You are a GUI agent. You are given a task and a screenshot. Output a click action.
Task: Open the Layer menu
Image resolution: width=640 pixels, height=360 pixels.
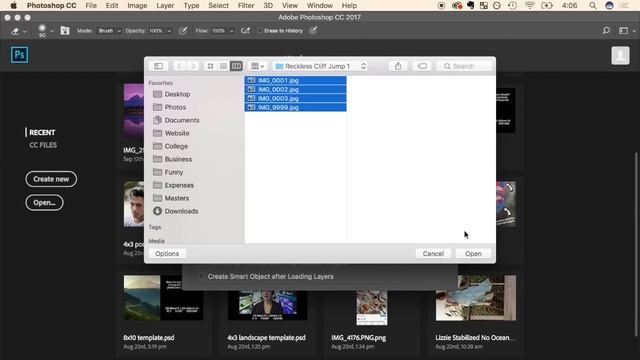[165, 6]
